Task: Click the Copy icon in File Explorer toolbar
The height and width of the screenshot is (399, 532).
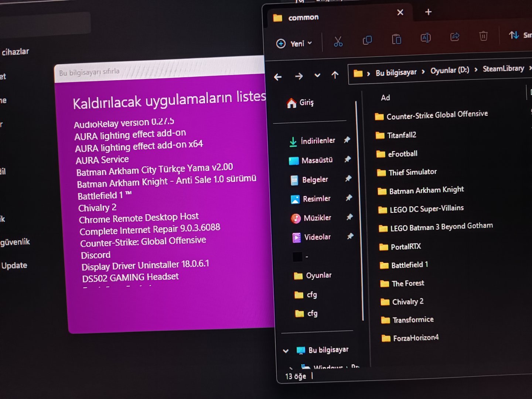Action: pos(367,40)
